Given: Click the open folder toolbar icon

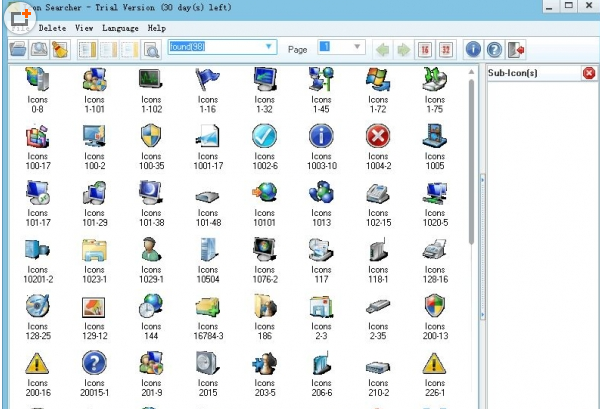Looking at the screenshot, I should [18, 49].
